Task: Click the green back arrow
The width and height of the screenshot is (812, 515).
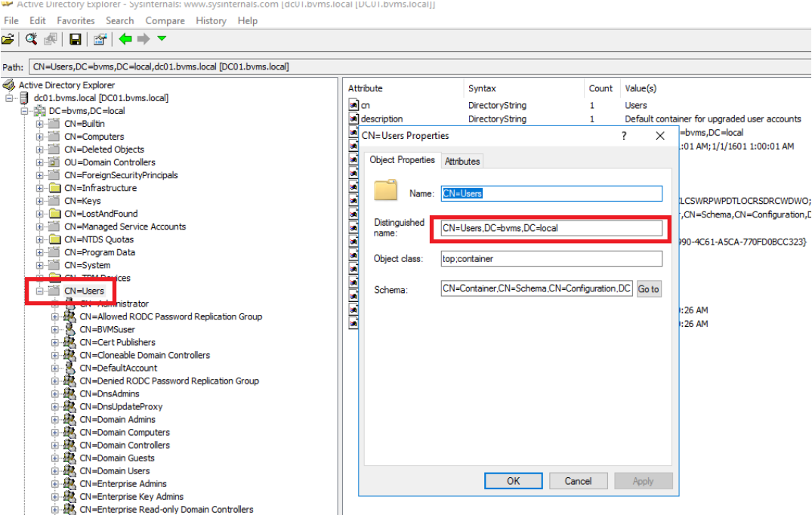Action: coord(125,39)
